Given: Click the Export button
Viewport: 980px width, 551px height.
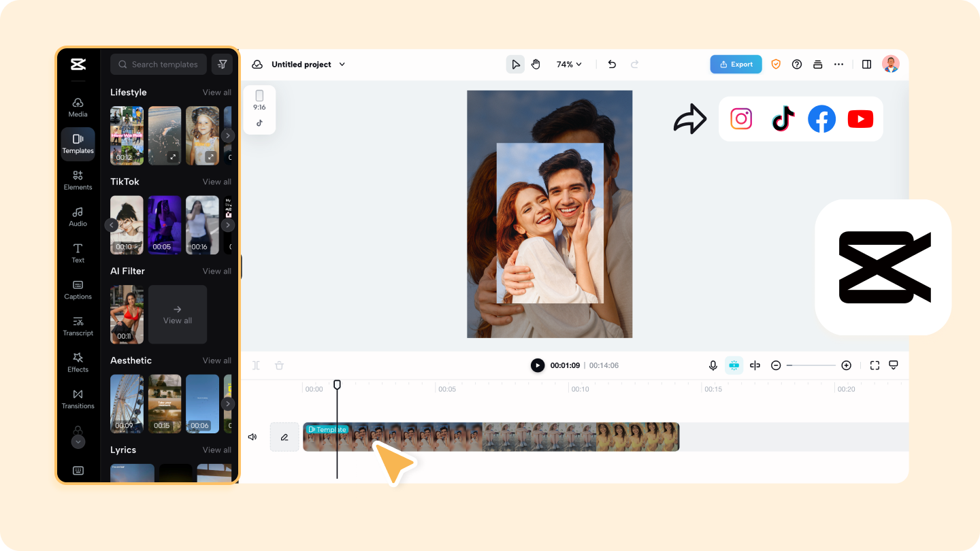Looking at the screenshot, I should [736, 65].
